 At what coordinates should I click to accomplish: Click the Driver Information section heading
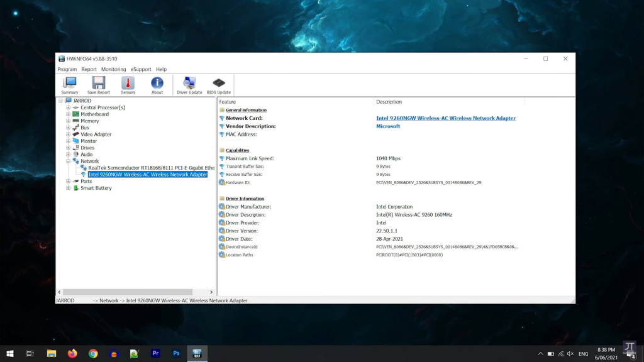coord(245,199)
